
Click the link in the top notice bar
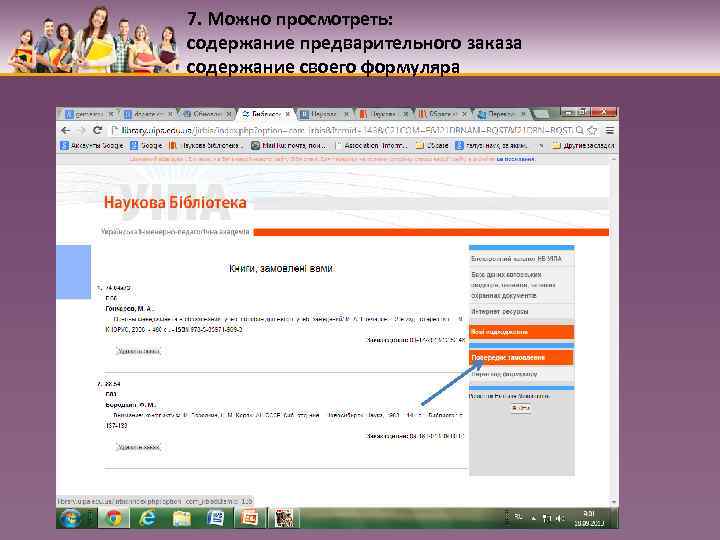(x=515, y=159)
